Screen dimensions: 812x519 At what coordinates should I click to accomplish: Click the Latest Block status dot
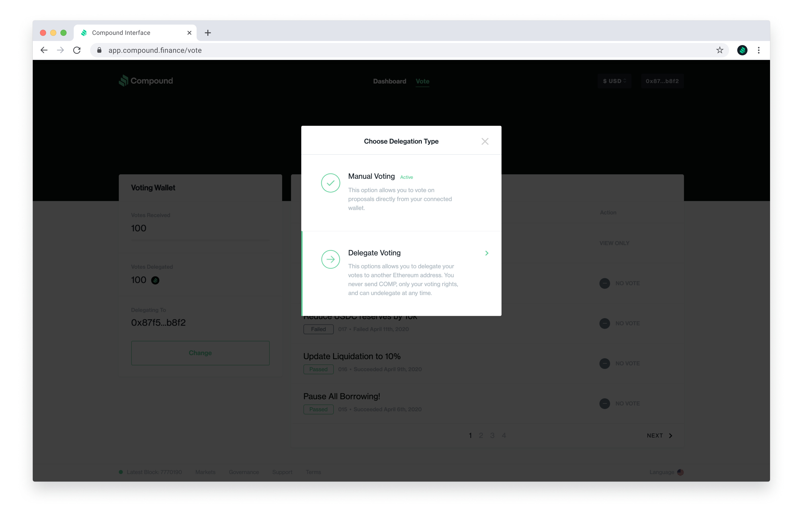pyautogui.click(x=121, y=472)
